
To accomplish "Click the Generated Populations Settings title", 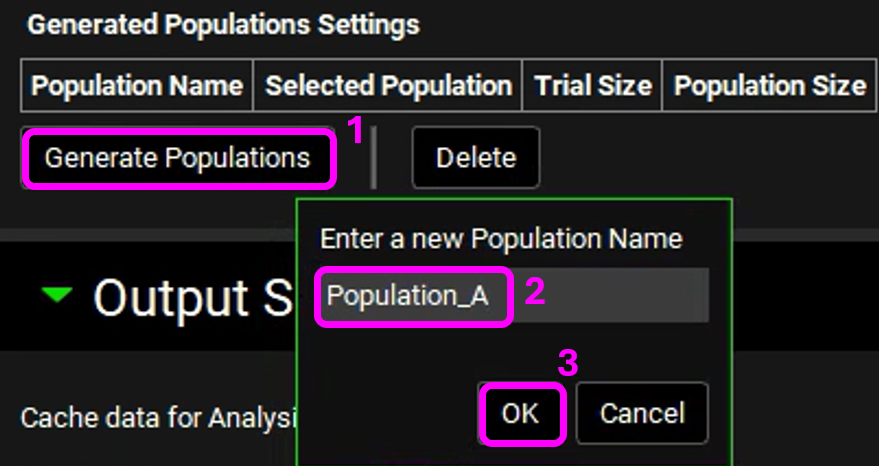I will point(223,25).
